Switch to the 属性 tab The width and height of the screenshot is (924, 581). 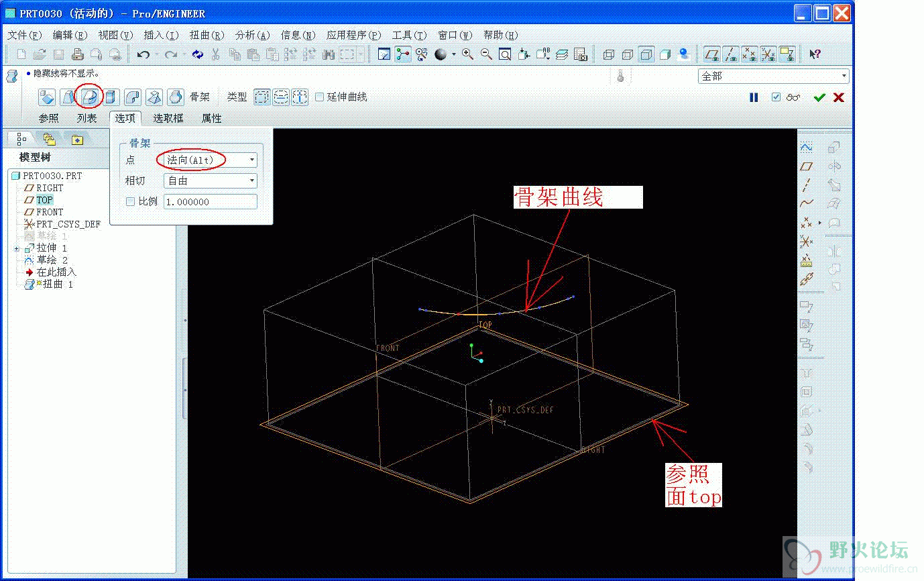(211, 118)
